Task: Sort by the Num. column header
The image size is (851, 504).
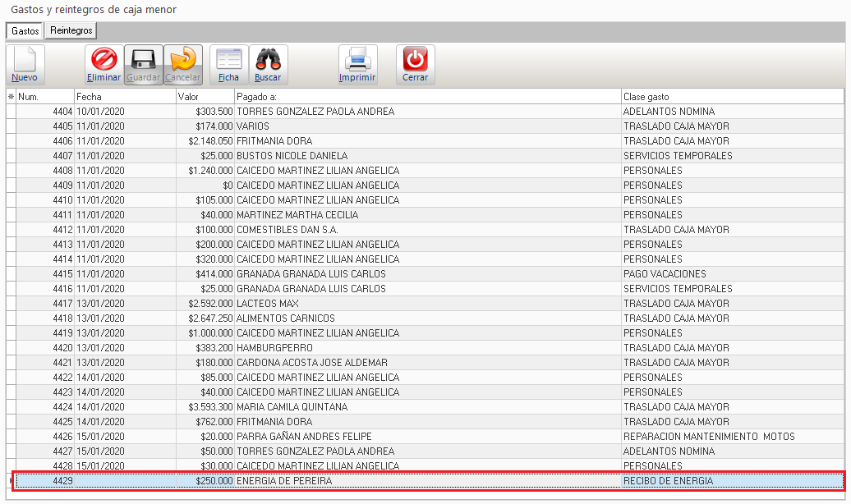Action: pyautogui.click(x=45, y=97)
